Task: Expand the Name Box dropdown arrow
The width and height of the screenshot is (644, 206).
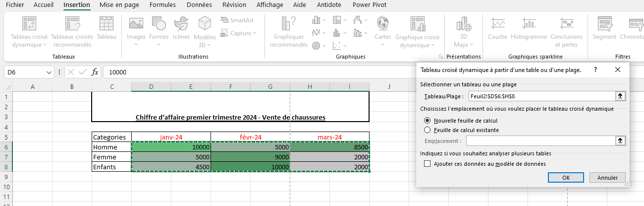Action: click(x=49, y=72)
